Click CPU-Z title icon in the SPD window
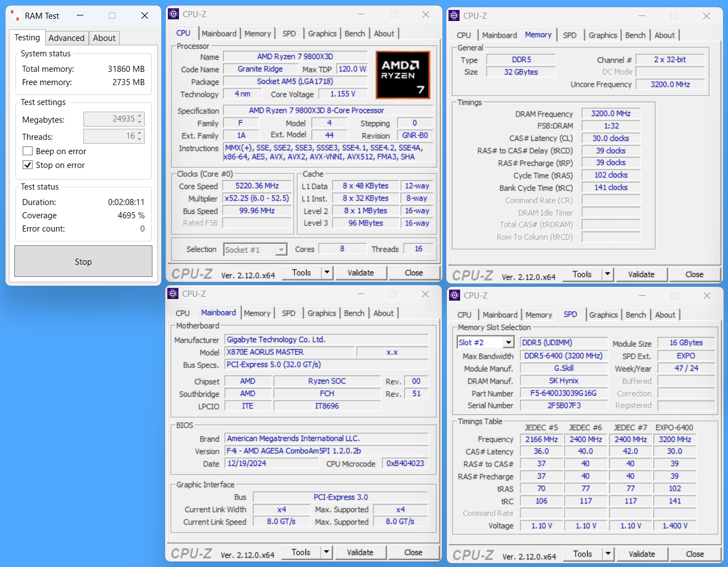The image size is (728, 567). pos(455,296)
